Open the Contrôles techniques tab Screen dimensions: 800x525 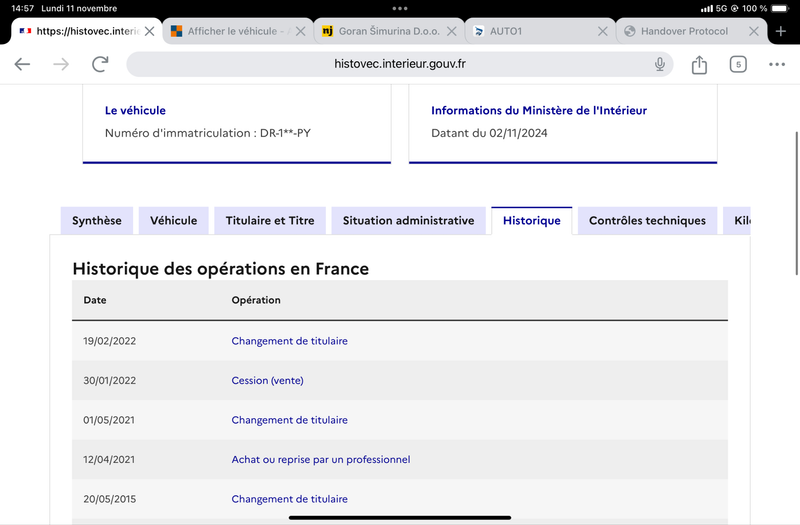pyautogui.click(x=647, y=220)
